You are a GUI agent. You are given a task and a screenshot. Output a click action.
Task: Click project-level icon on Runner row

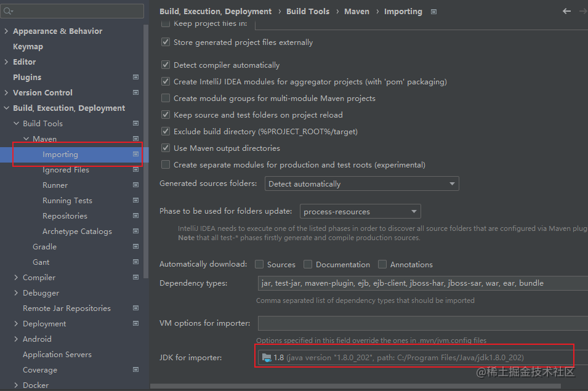point(135,185)
